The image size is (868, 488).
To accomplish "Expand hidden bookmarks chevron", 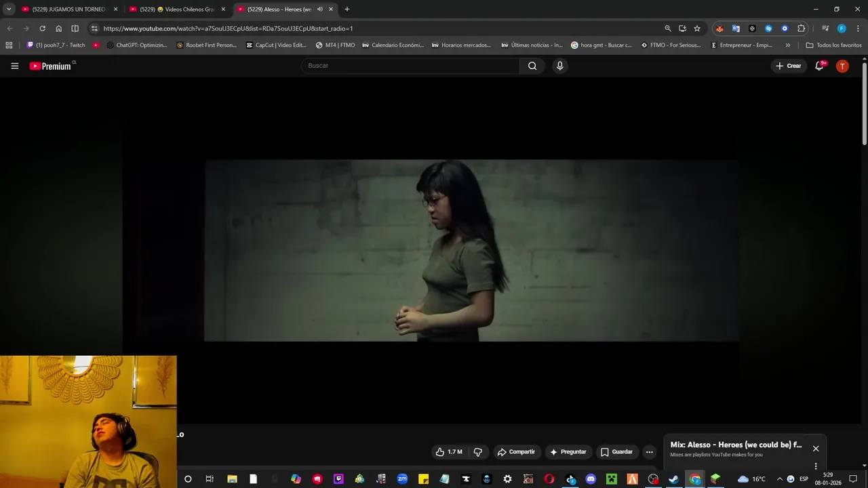I will point(787,45).
